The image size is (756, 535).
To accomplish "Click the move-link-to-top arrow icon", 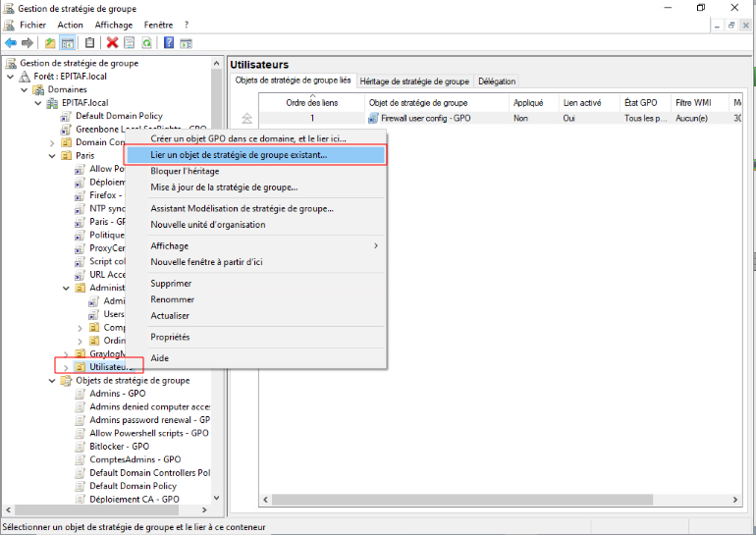I will [246, 118].
